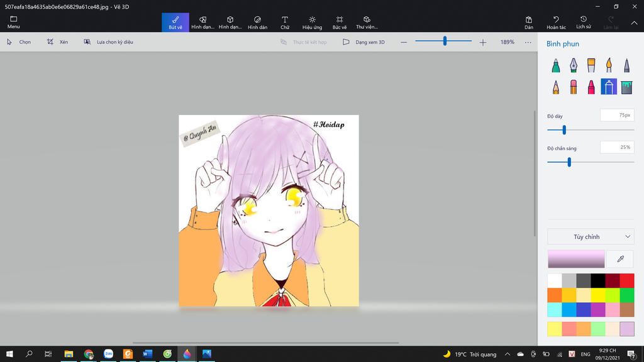Choose the bright red color swatch
Screen dimensions: 644x362
[x=627, y=281]
